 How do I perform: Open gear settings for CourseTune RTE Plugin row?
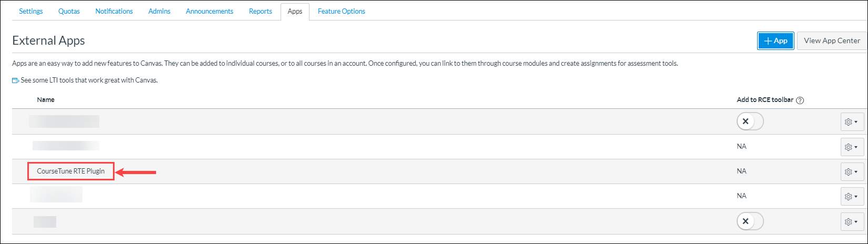coord(851,171)
